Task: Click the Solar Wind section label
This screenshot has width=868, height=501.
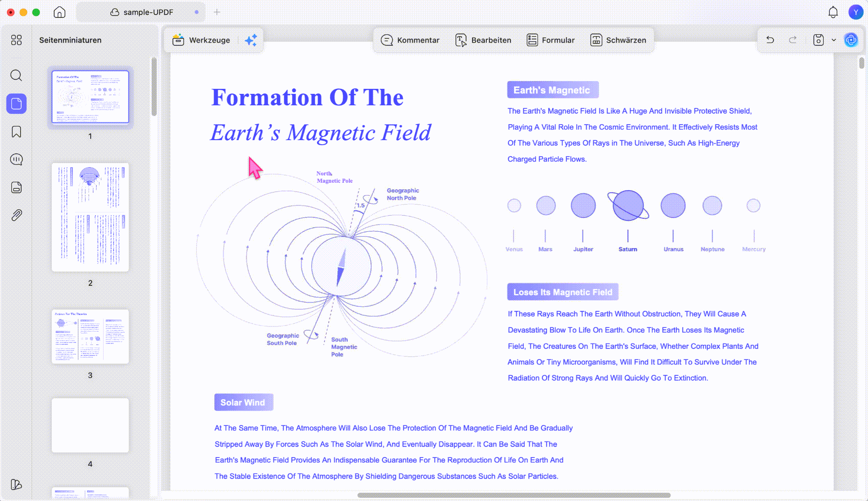Action: point(243,403)
